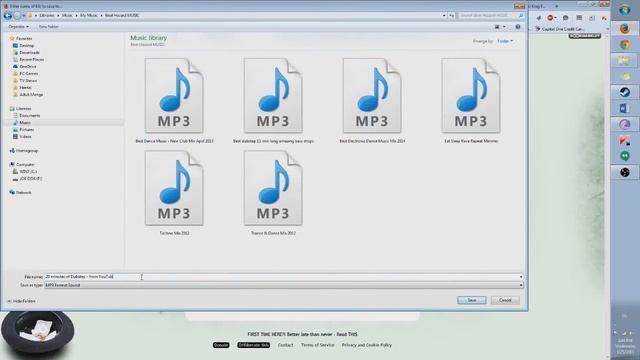This screenshot has height=360, width=640.
Task: Open Kaspersky icon in the taskbar
Action: click(x=624, y=140)
